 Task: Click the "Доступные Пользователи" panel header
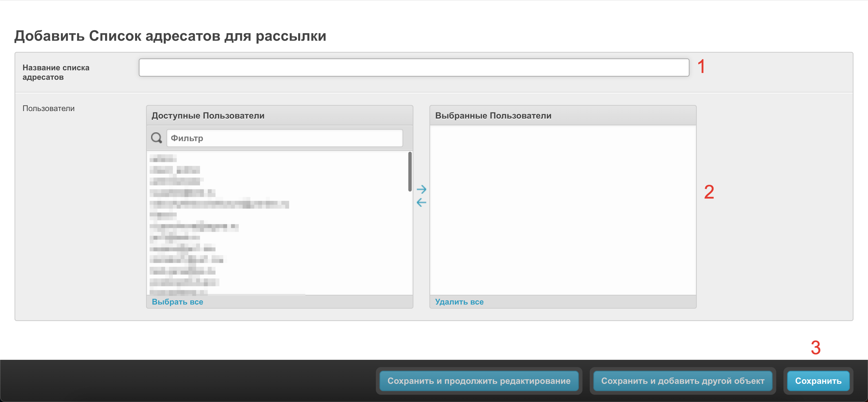click(x=208, y=116)
